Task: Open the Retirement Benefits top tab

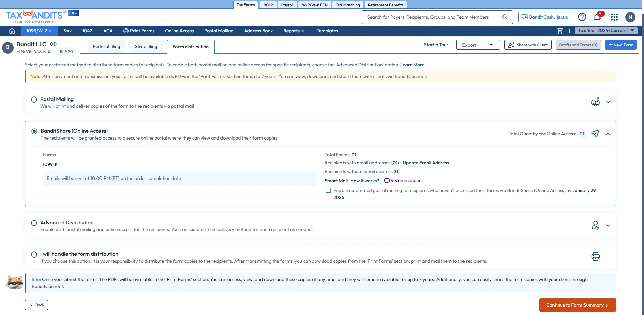Action: pos(386,5)
